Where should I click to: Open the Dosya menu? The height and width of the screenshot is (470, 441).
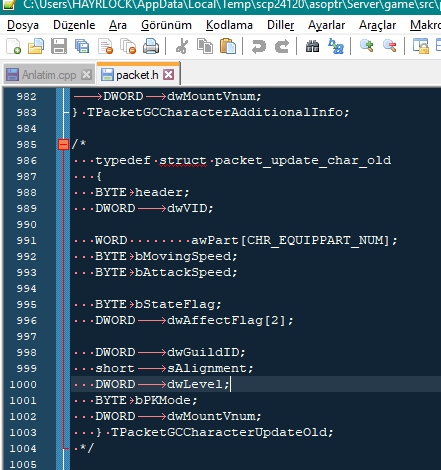coord(23,25)
